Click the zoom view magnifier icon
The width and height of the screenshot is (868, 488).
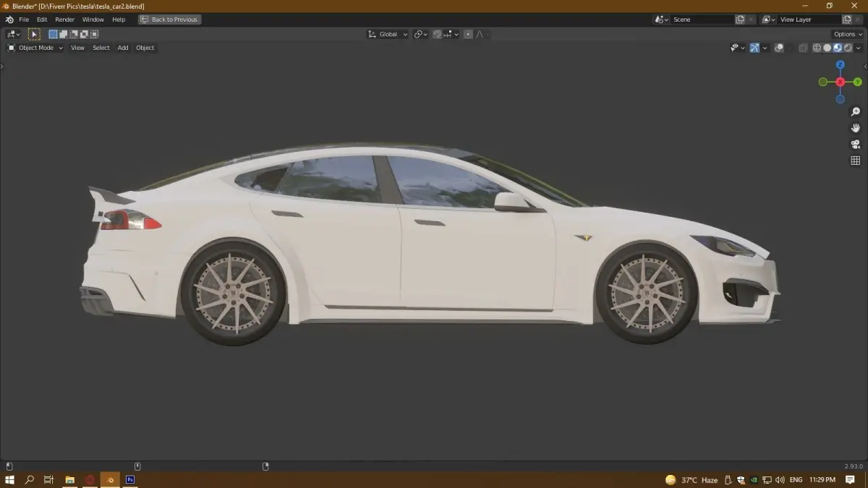(x=856, y=111)
